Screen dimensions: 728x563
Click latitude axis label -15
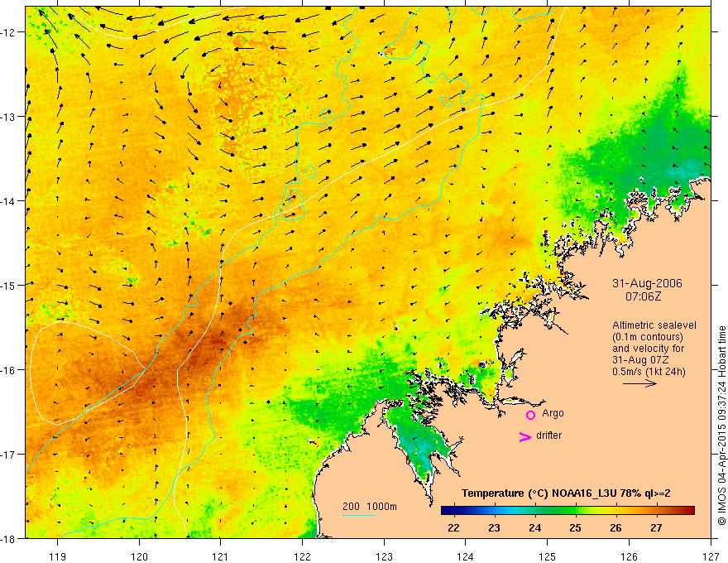click(9, 285)
